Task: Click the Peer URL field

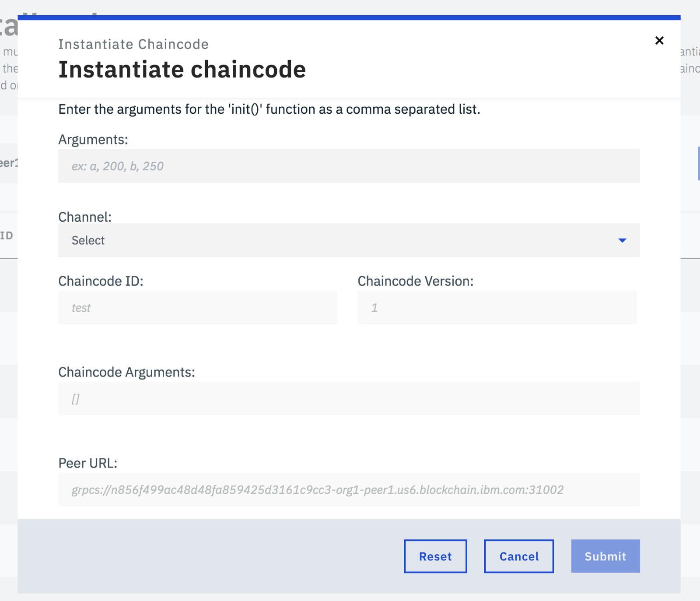Action: [349, 489]
